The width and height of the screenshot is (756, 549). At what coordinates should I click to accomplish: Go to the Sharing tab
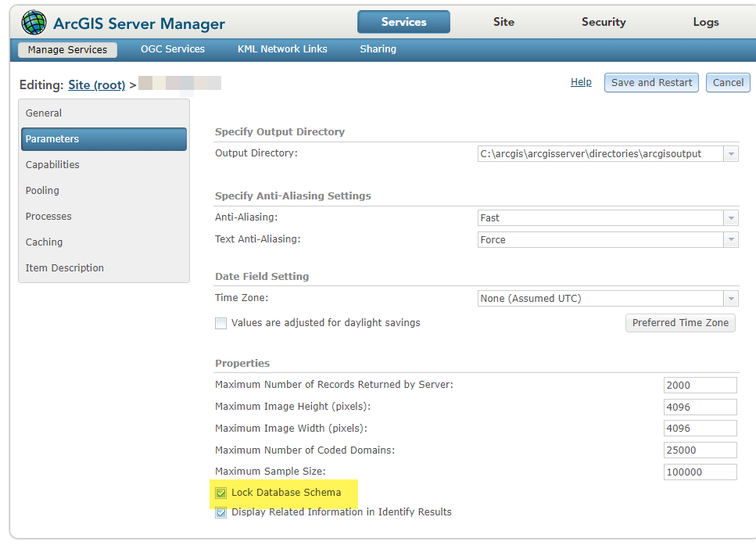378,48
